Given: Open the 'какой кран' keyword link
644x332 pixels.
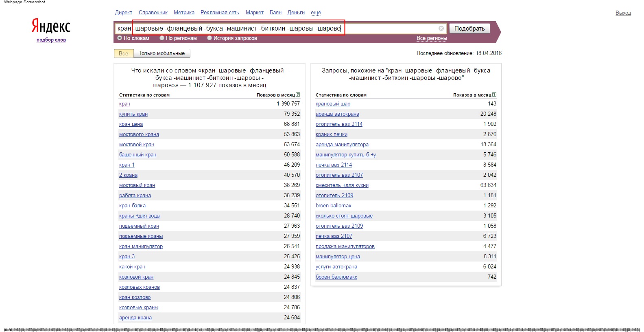Looking at the screenshot, I should click(x=132, y=267).
